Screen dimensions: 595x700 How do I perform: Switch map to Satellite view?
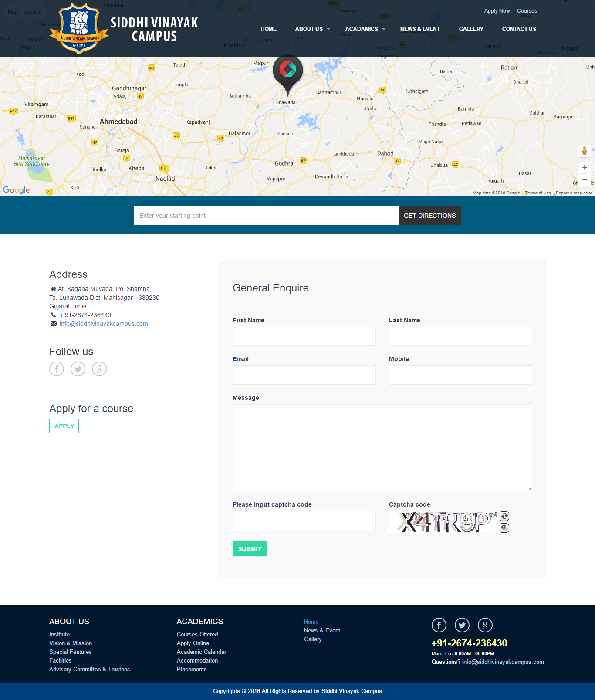(x=33, y=12)
